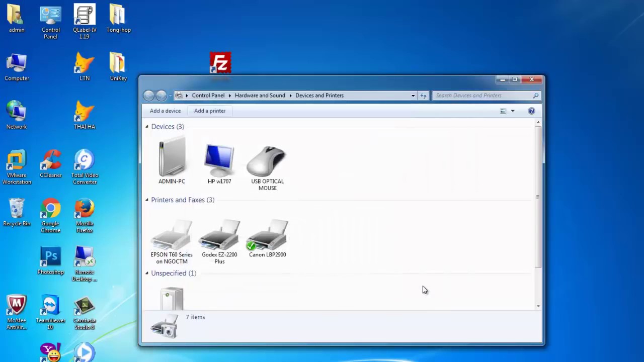644x362 pixels.
Task: Collapse the Unspecified (1) group
Action: [147, 274]
